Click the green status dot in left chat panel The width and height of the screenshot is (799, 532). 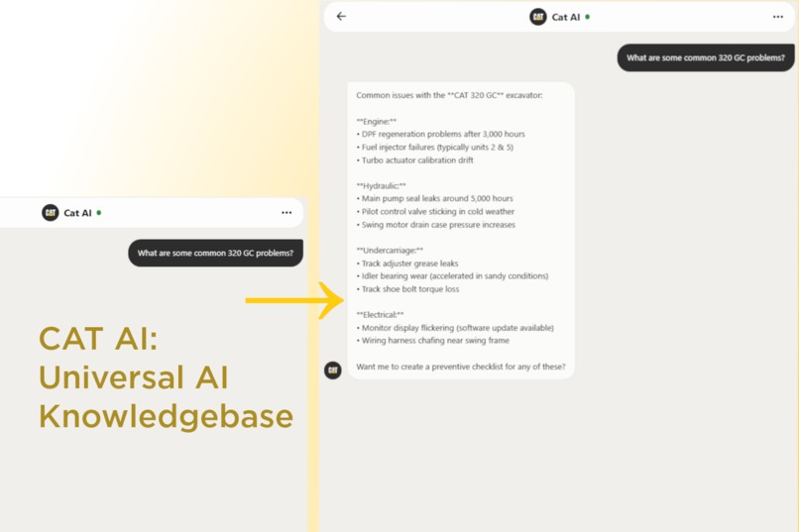[99, 212]
